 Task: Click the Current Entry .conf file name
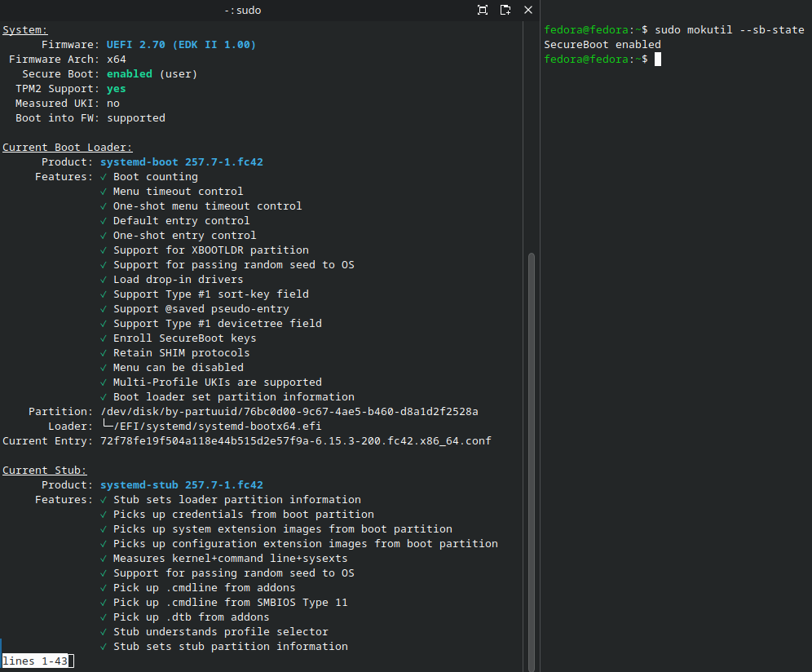pyautogui.click(x=296, y=441)
